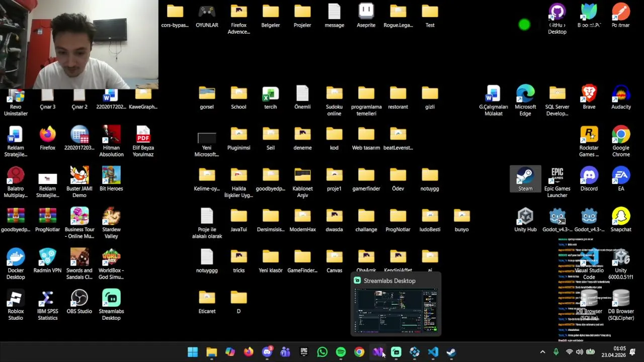Image resolution: width=644 pixels, height=362 pixels.
Task: Open Microsoft Edge desktop shortcut
Action: coord(525,101)
